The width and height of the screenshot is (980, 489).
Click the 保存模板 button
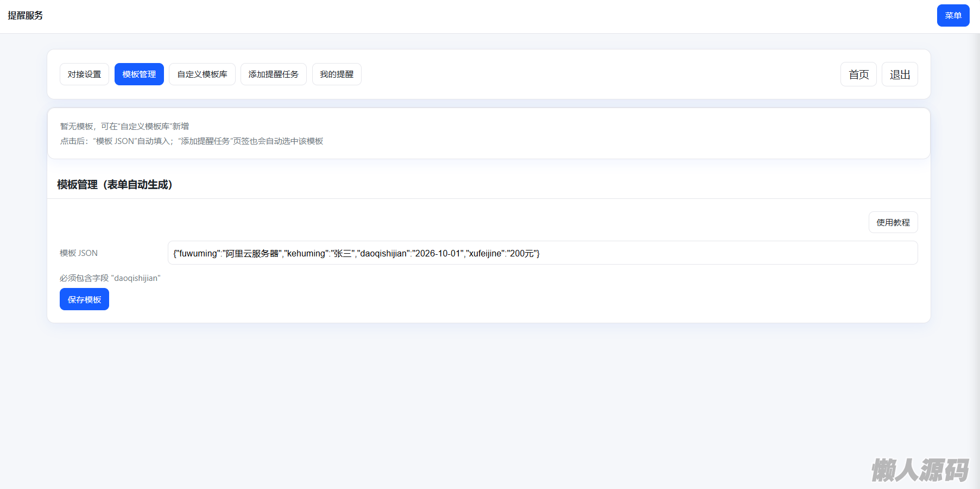tap(84, 299)
